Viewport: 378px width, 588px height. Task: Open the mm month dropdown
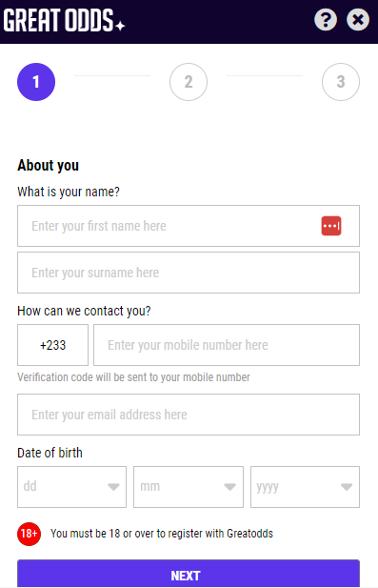(x=189, y=487)
